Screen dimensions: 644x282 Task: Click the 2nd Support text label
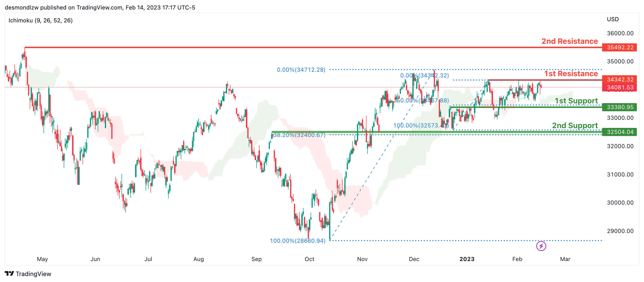pyautogui.click(x=575, y=125)
